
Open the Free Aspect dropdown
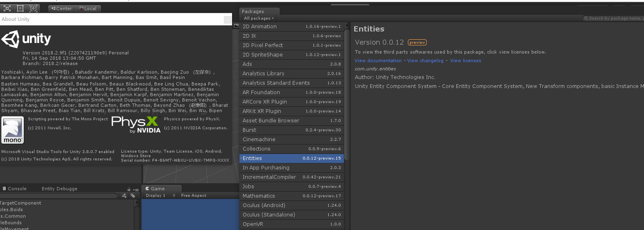194,196
